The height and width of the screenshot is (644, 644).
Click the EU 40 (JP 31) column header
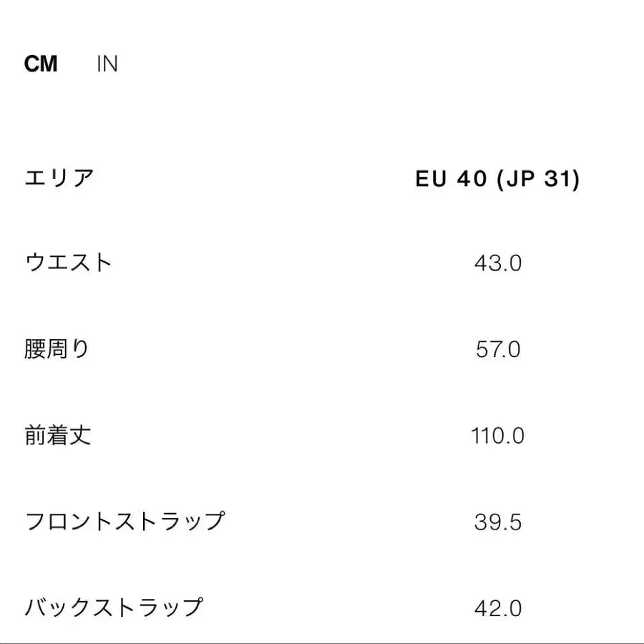coord(501,178)
